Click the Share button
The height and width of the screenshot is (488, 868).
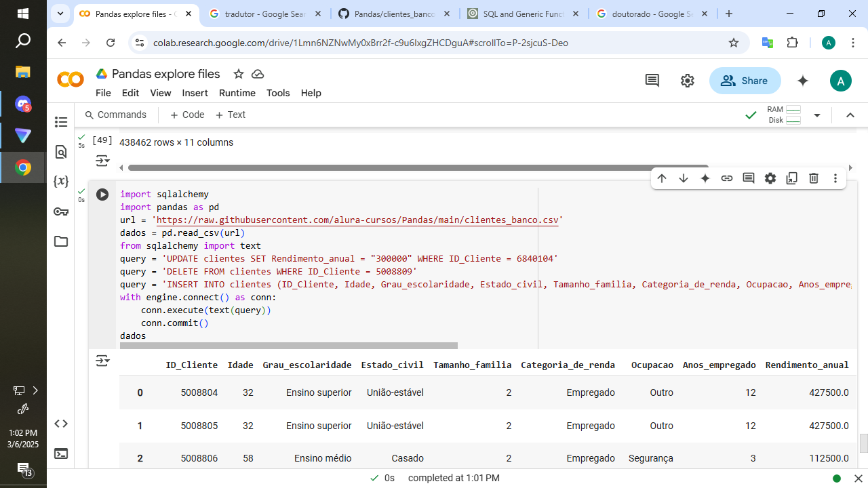(x=745, y=81)
